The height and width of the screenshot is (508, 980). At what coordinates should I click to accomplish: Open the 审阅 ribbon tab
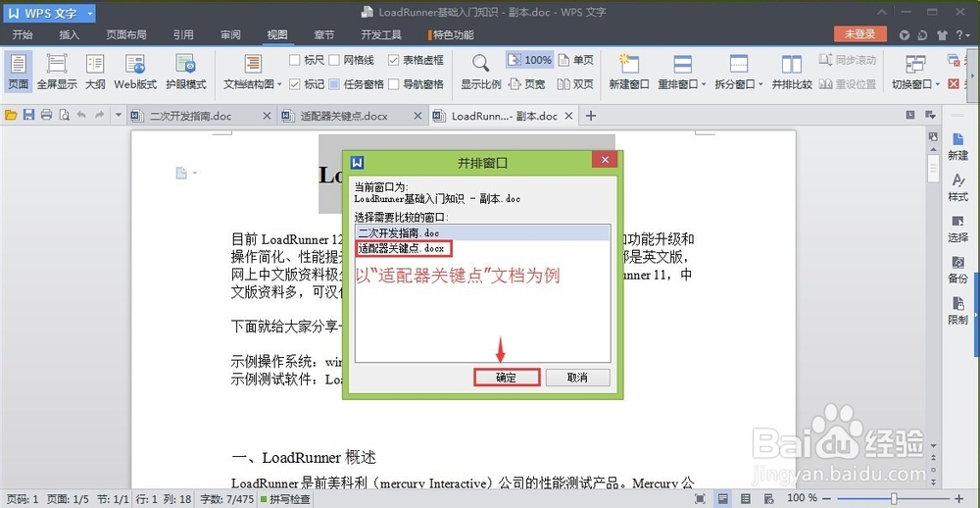pyautogui.click(x=230, y=35)
